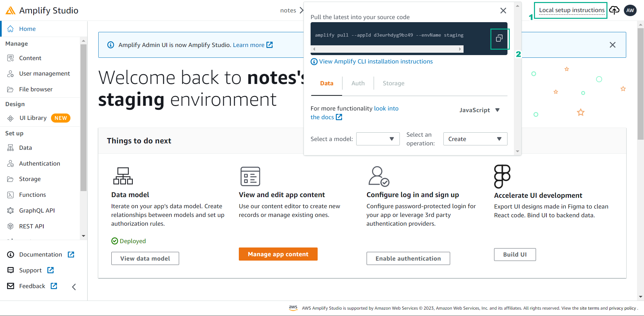Image resolution: width=644 pixels, height=316 pixels.
Task: Open UI Library from the sidebar
Action: coord(33,118)
